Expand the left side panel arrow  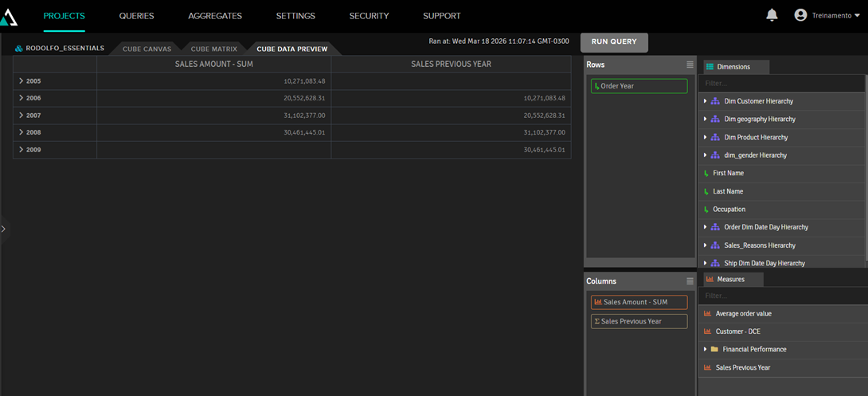4,229
